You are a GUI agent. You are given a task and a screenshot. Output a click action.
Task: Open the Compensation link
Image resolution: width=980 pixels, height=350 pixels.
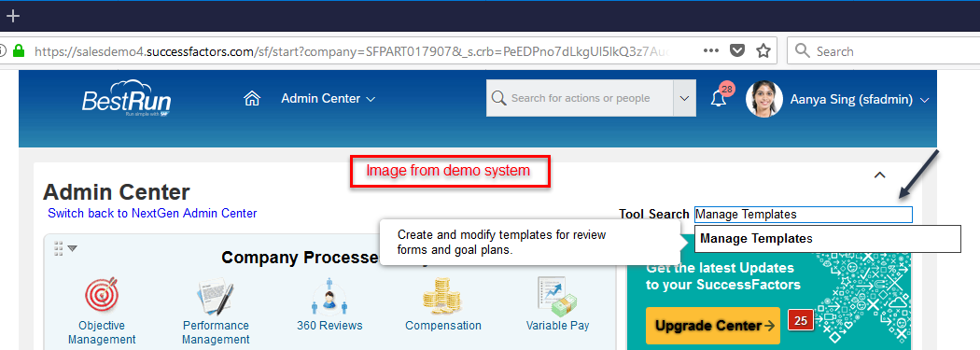[443, 326]
